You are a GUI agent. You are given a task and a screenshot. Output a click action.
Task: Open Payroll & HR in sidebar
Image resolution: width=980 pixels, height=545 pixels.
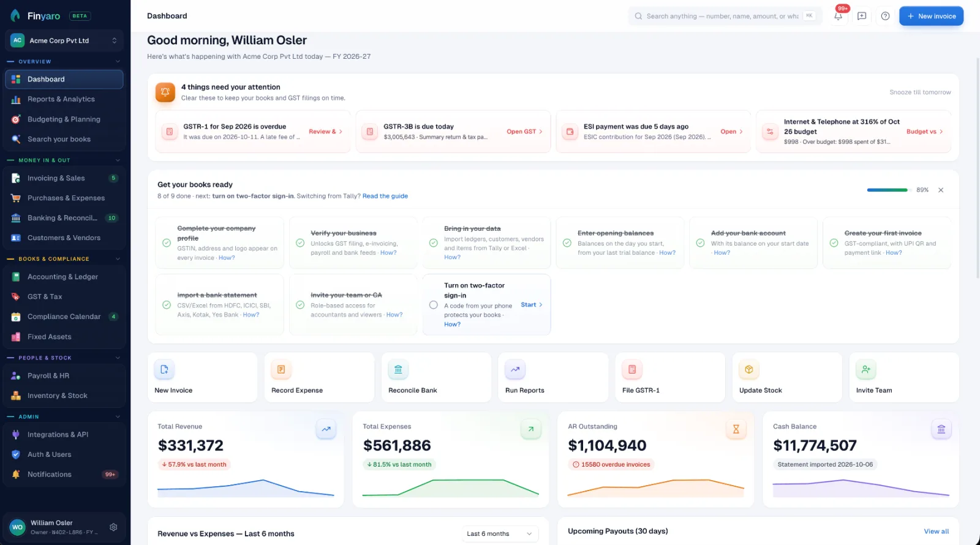click(64, 376)
